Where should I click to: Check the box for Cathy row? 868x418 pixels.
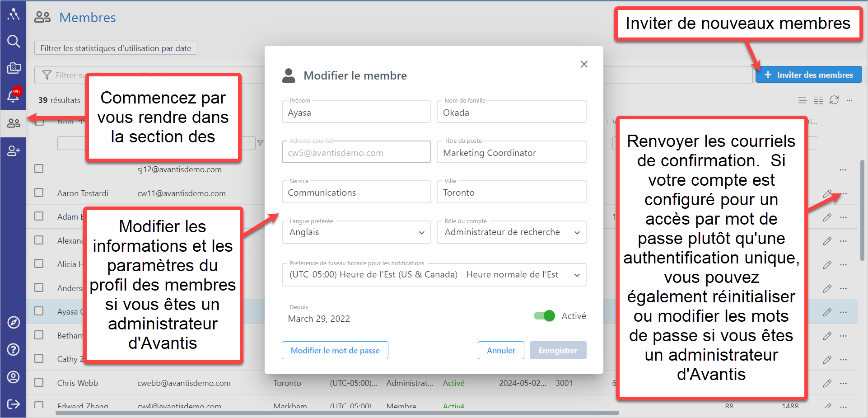tap(39, 358)
